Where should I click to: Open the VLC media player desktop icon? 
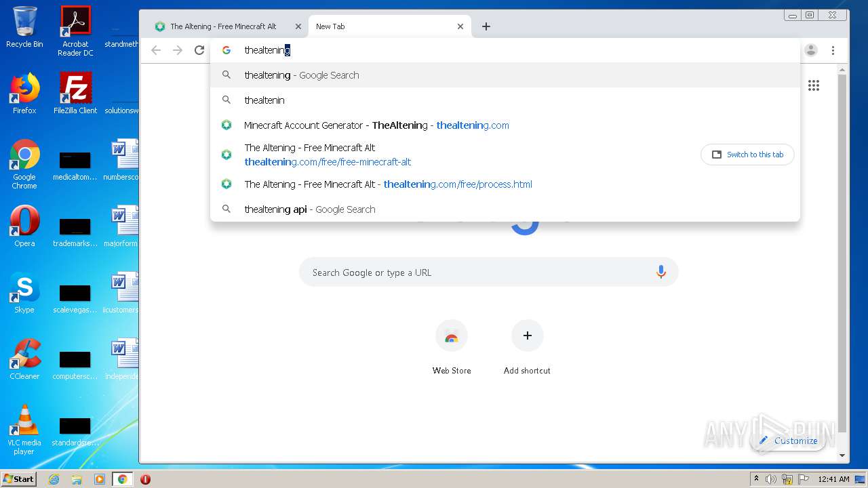tap(24, 430)
